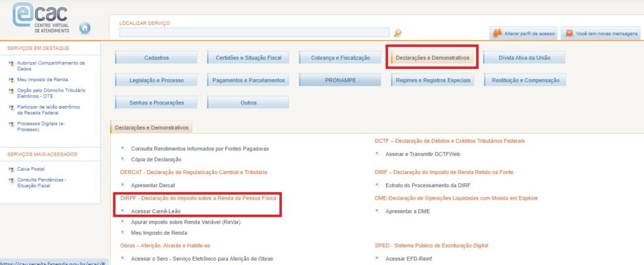Open Alterar perfil de acesso
Image resolution: width=644 pixels, height=265 pixels.
click(523, 33)
